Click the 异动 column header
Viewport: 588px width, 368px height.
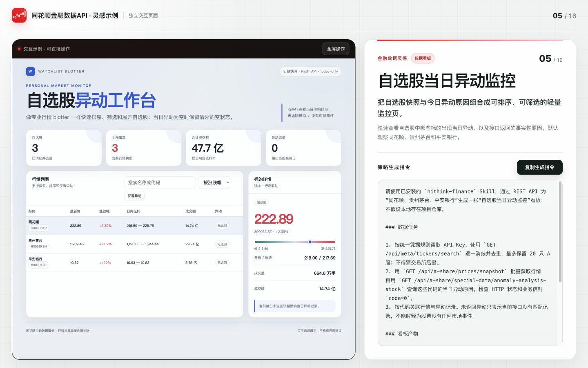pyautogui.click(x=218, y=211)
